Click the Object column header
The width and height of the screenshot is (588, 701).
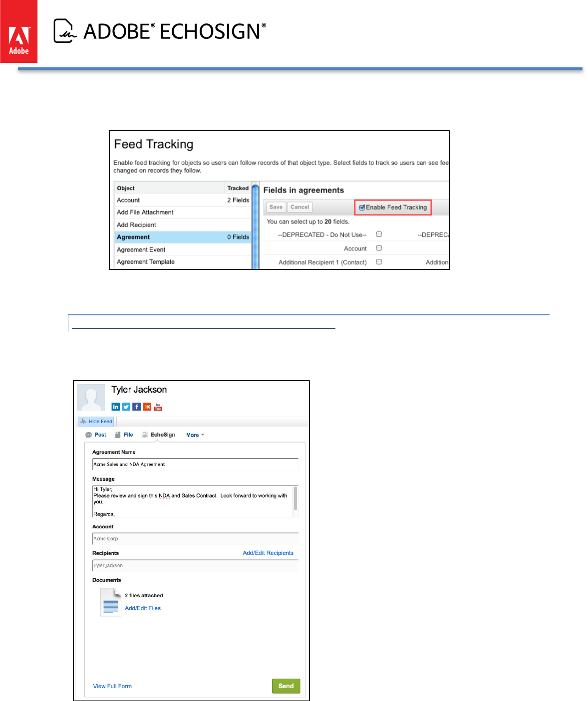pyautogui.click(x=126, y=188)
